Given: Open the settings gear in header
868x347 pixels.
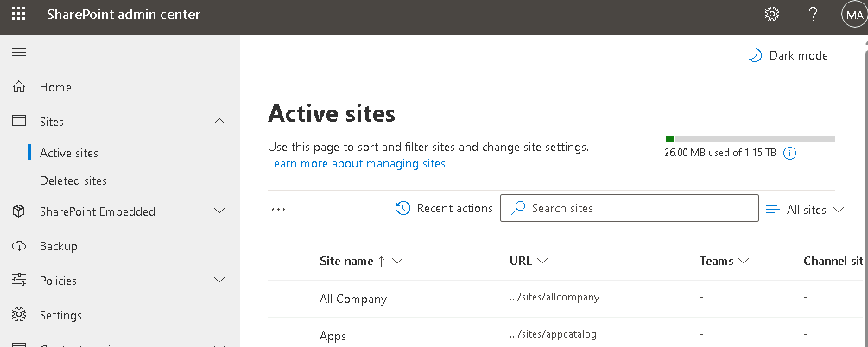Looking at the screenshot, I should point(771,14).
